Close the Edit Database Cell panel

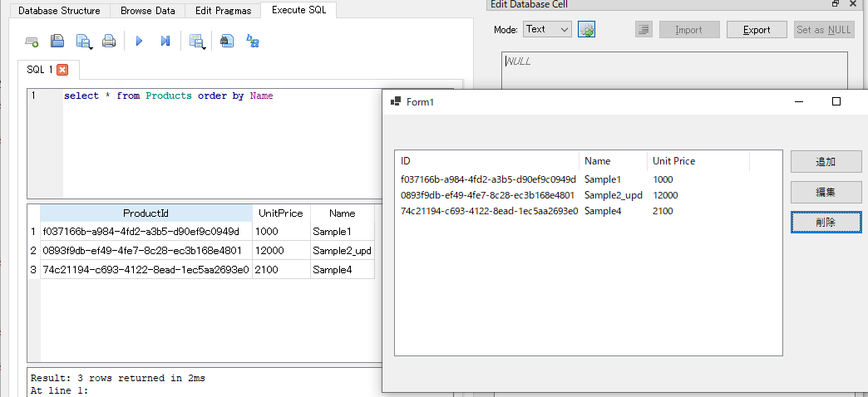(852, 4)
